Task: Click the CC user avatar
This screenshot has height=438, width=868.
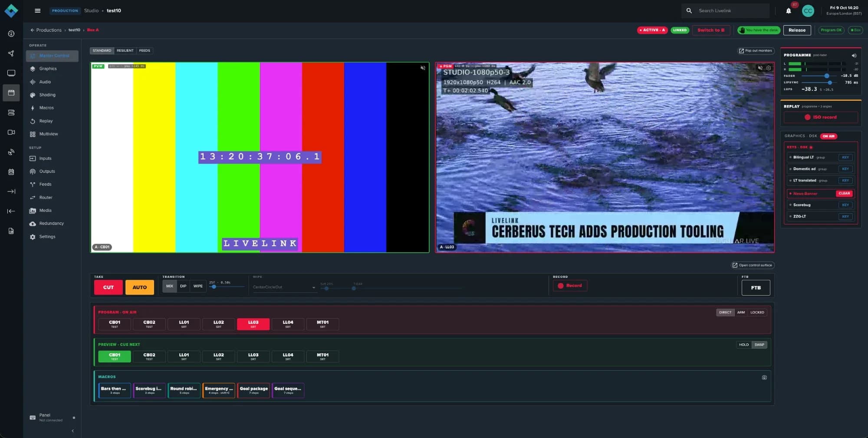Action: (x=808, y=11)
